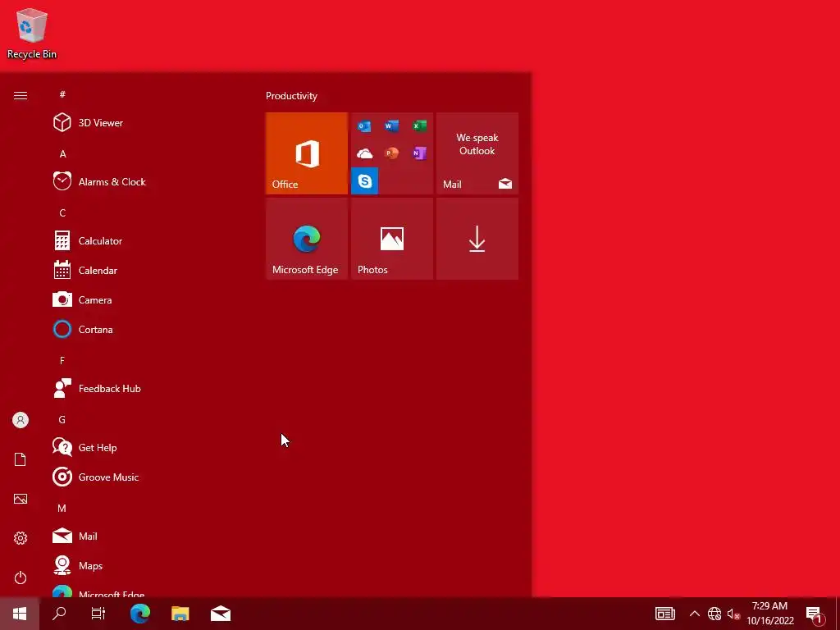Click the Productivity group title
Screen dimensions: 840x630
pos(291,96)
